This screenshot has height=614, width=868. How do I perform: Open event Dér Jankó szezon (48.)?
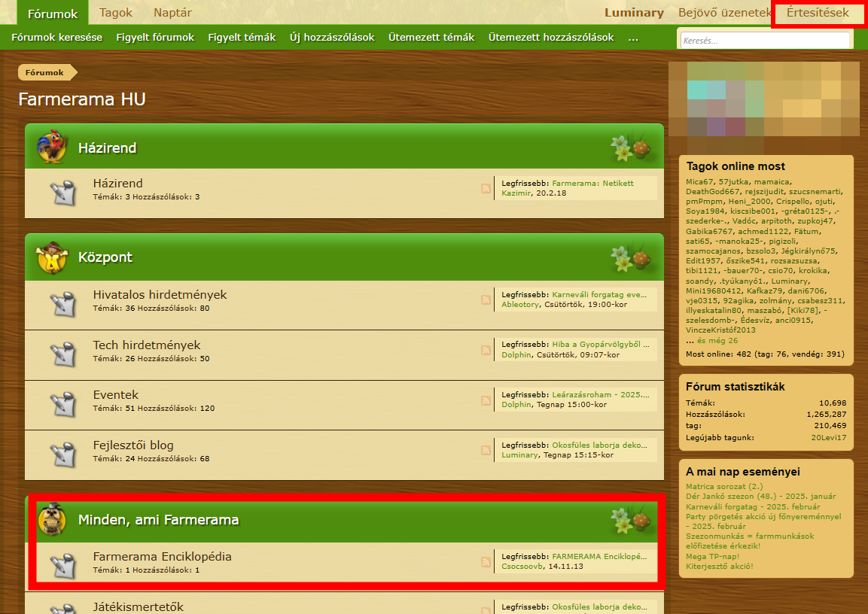click(760, 496)
